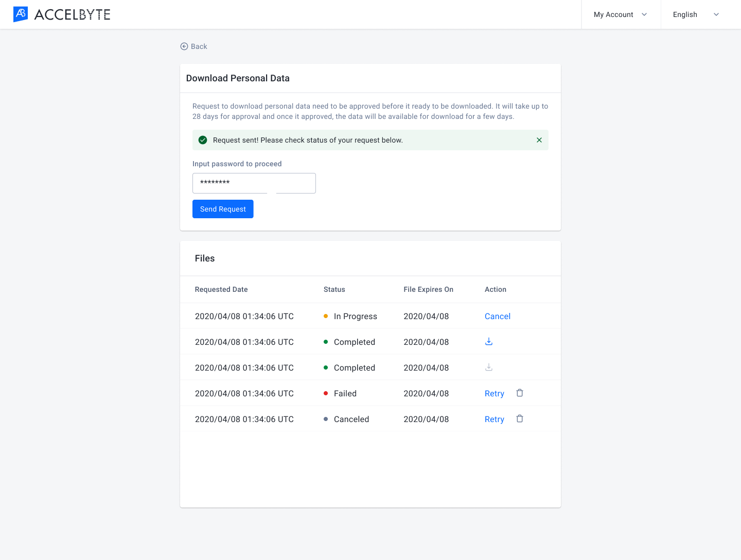Image resolution: width=741 pixels, height=560 pixels.
Task: Click the green success checkmark icon
Action: point(203,140)
